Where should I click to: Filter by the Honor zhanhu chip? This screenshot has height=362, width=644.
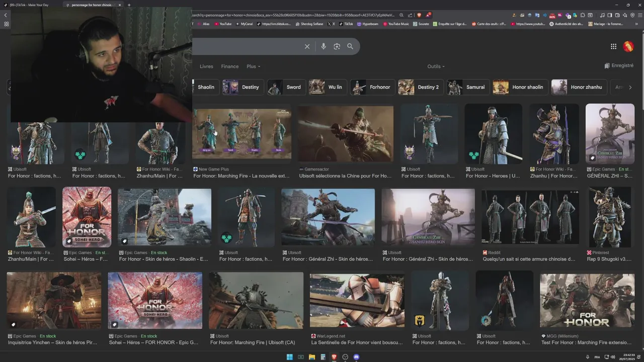tap(579, 87)
